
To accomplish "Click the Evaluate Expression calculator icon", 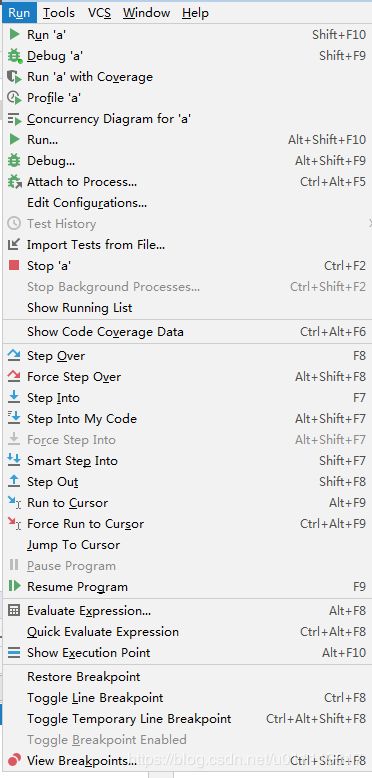I will pyautogui.click(x=14, y=610).
